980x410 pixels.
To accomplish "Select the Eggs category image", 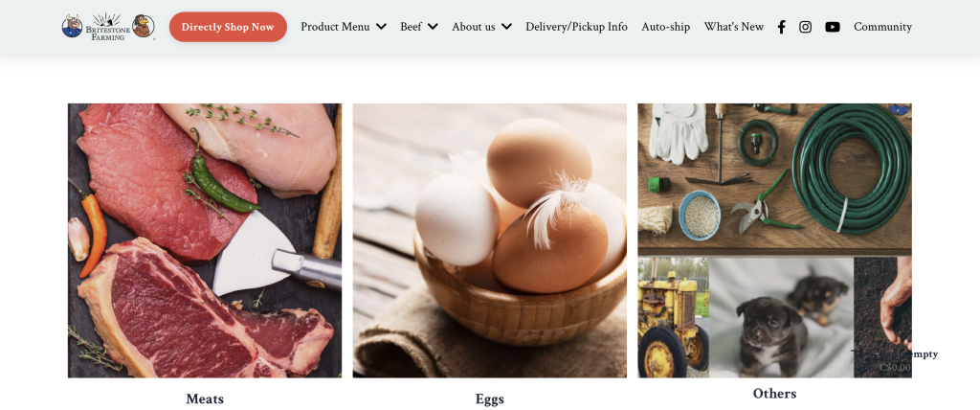I will (x=489, y=240).
